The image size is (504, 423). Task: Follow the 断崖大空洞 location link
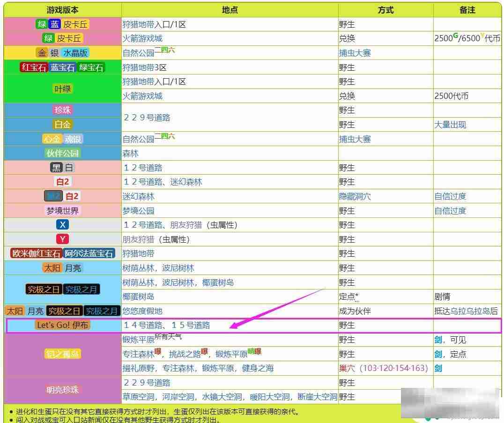[317, 397]
